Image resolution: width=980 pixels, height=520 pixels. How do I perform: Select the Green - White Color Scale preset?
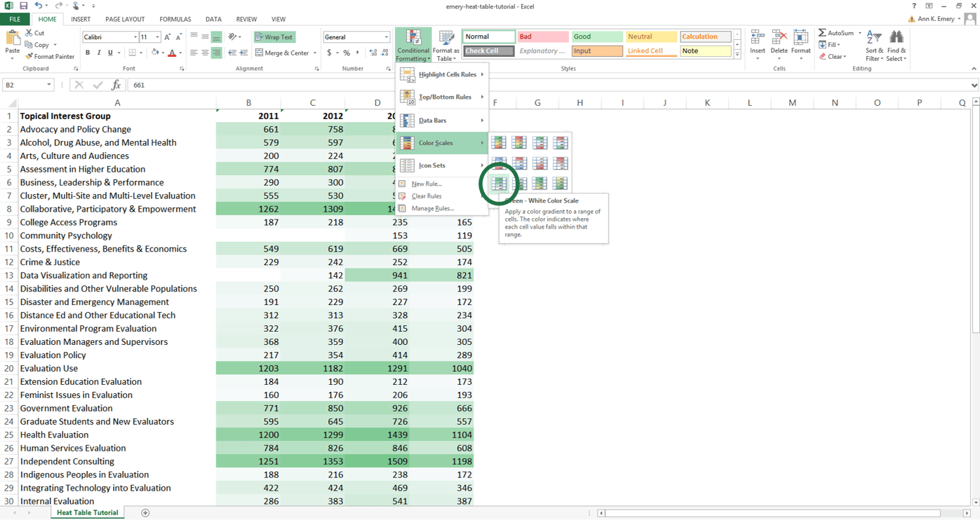click(499, 184)
